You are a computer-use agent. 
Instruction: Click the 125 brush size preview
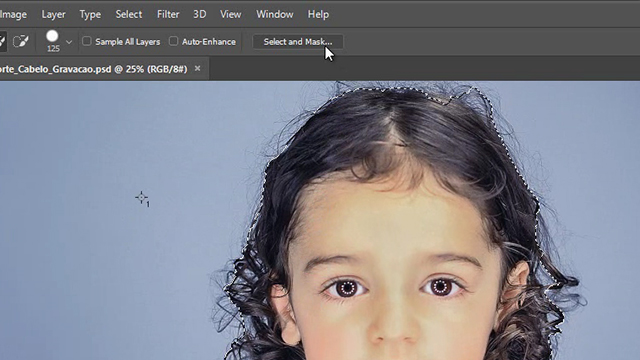click(52, 41)
